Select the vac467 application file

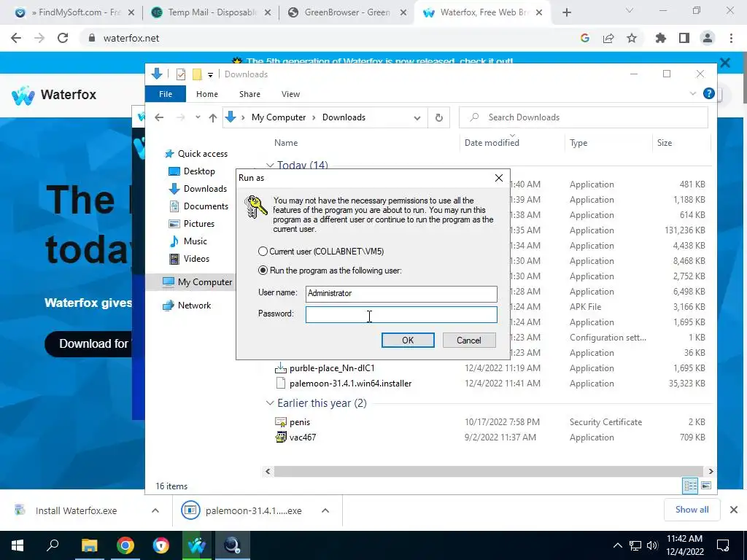pos(303,437)
